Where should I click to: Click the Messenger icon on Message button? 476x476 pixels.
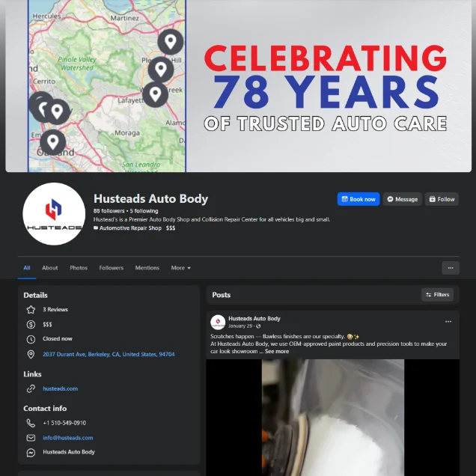pyautogui.click(x=390, y=199)
